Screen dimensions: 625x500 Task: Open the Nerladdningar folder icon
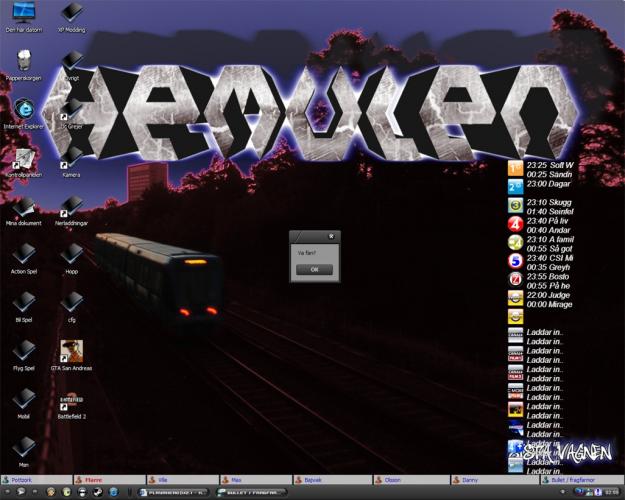pyautogui.click(x=71, y=206)
